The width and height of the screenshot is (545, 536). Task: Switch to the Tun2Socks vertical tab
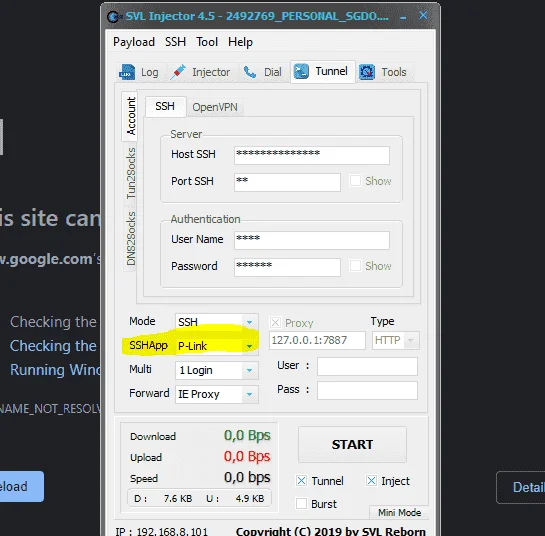coord(131,173)
